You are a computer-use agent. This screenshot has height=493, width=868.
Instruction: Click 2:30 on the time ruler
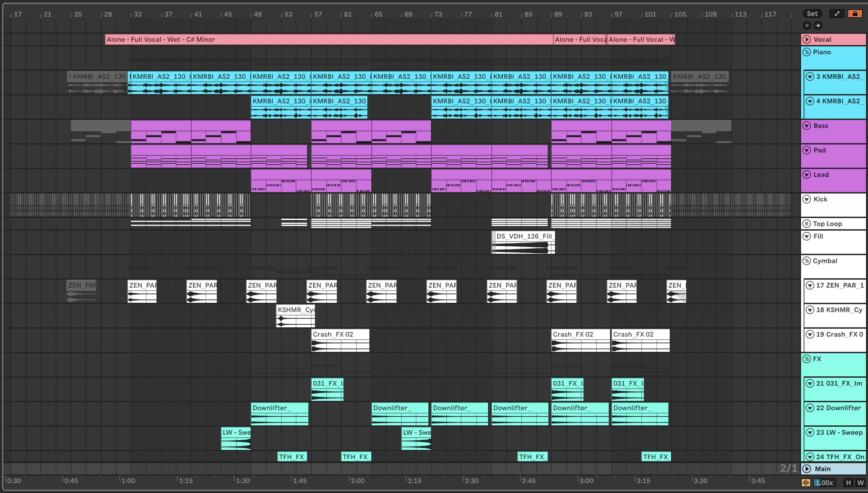coord(471,480)
